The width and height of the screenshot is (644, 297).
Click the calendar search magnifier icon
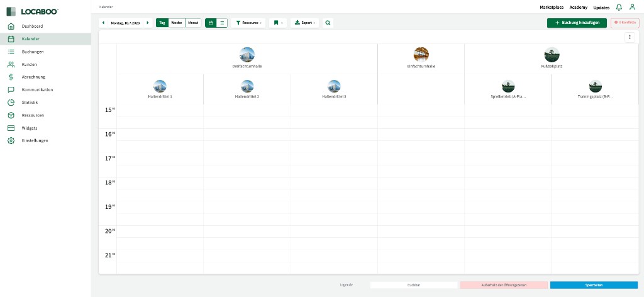click(x=328, y=23)
